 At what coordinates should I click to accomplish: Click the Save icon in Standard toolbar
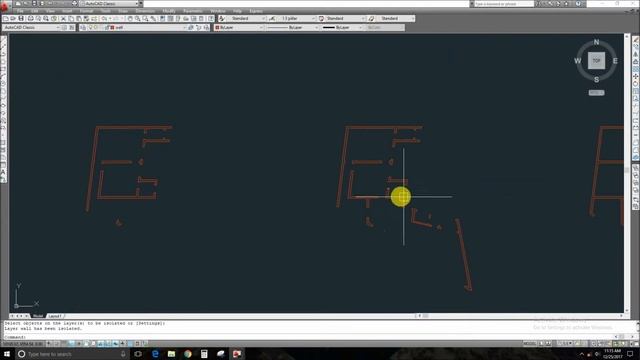coord(21,18)
